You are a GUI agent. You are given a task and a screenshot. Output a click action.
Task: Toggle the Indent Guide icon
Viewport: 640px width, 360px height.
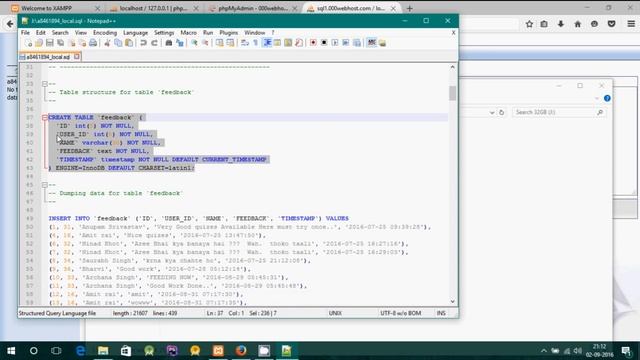point(267,43)
